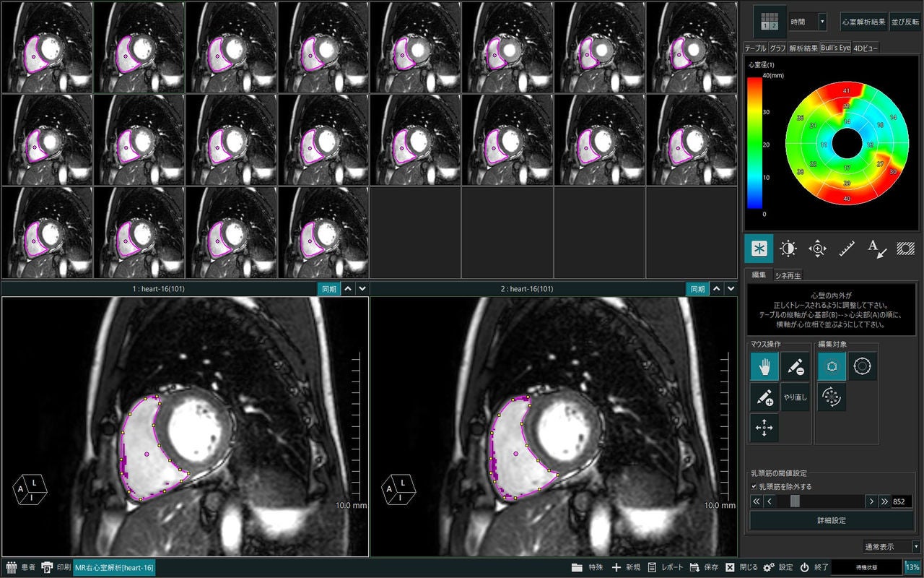The height and width of the screenshot is (578, 924).
Task: Select the brightness/contrast adjustment tool
Action: click(788, 249)
